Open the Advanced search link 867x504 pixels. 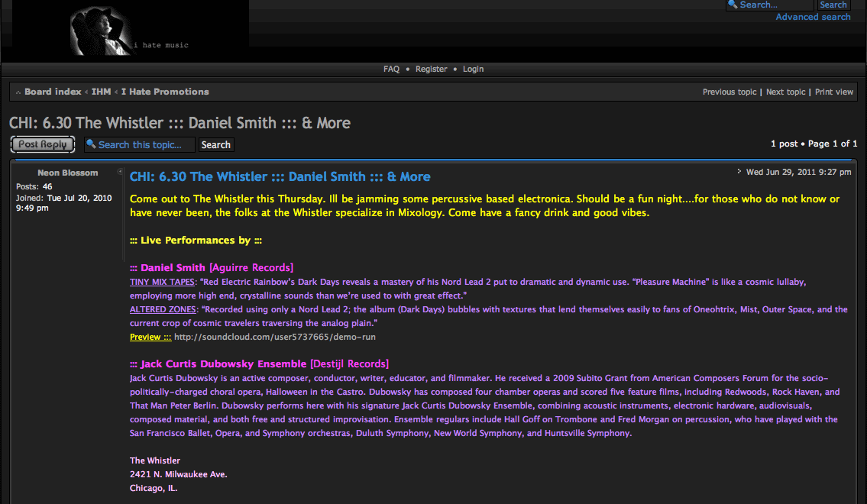point(813,17)
